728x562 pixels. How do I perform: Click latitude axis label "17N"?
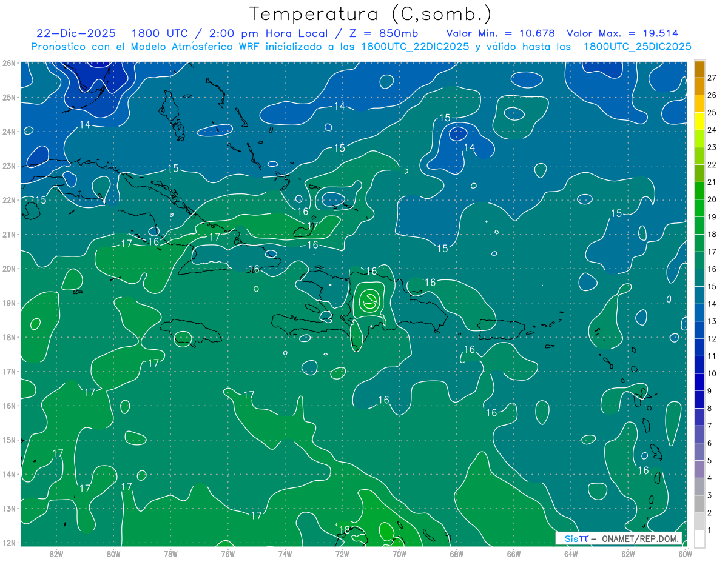[x=9, y=372]
